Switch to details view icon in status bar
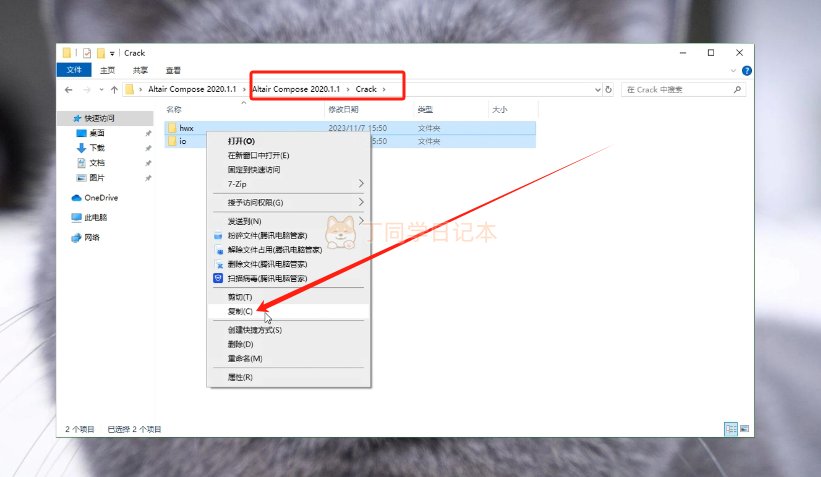The height and width of the screenshot is (477, 821). 730,429
